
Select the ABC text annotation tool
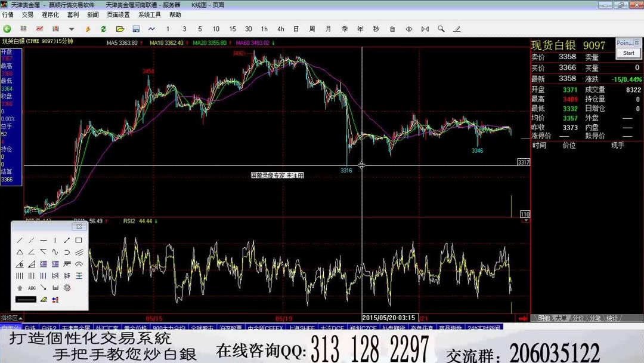[x=32, y=288]
